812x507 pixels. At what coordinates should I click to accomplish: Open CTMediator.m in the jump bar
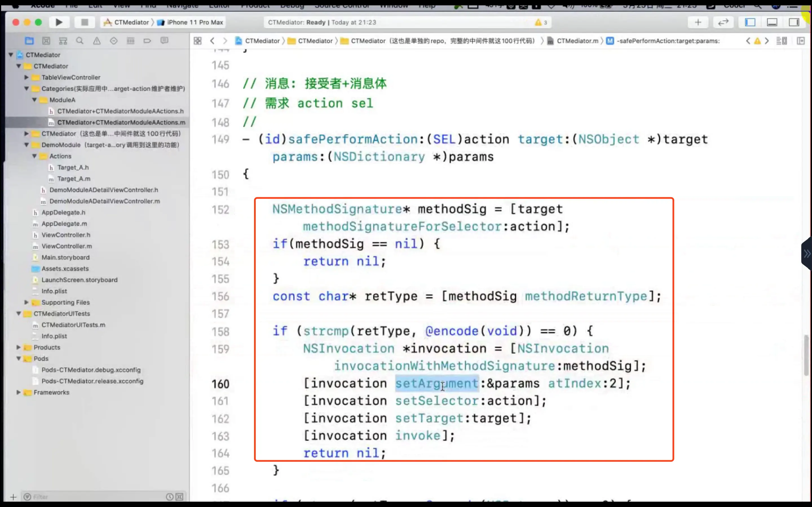coord(577,41)
